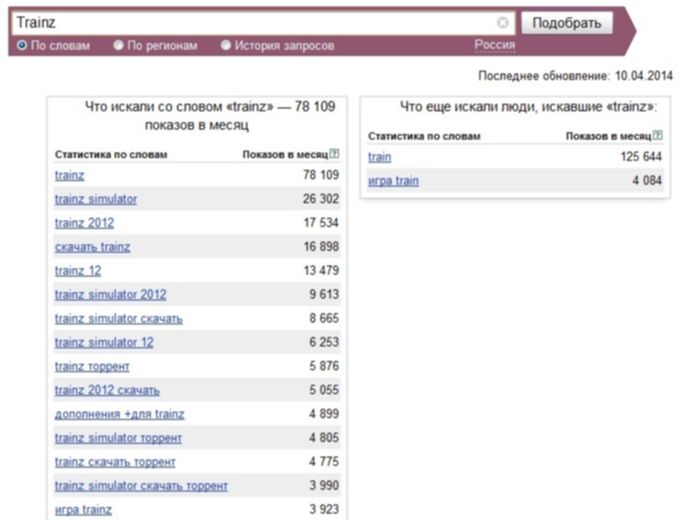Click the value '78 109' in trainz row
Viewport: 688px width, 520px height.
(x=321, y=175)
